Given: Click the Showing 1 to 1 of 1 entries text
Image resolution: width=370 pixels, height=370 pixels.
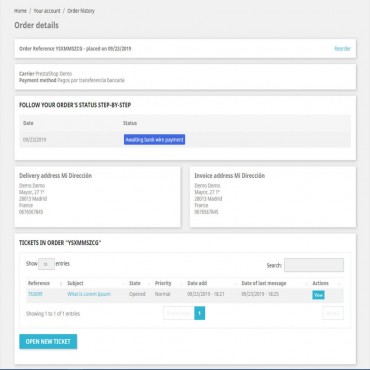Looking at the screenshot, I should 53,314.
